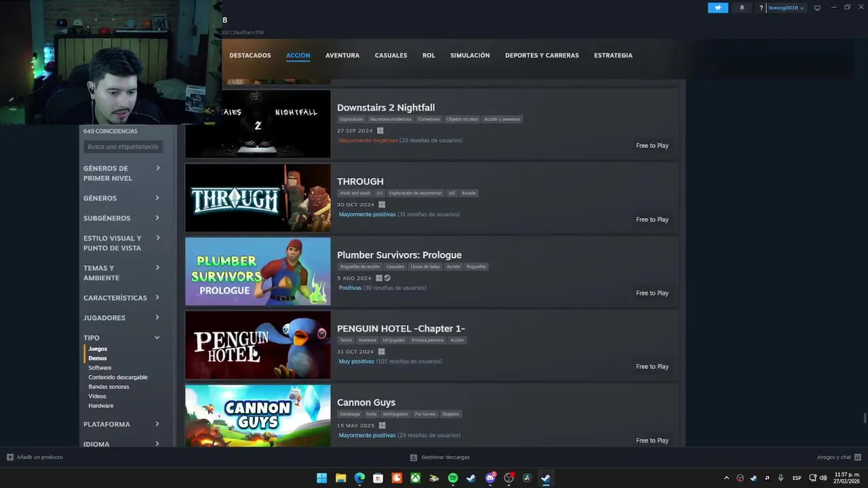Open the Estrategia tab
868x488 pixels.
point(613,56)
